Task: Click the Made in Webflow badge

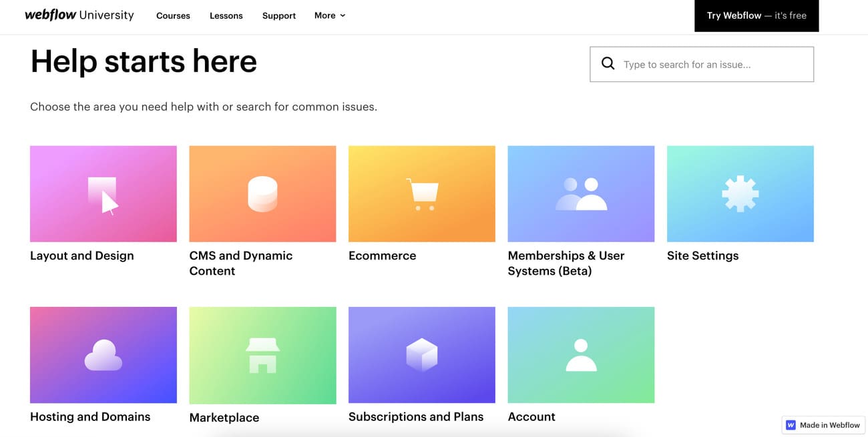Action: [823, 425]
